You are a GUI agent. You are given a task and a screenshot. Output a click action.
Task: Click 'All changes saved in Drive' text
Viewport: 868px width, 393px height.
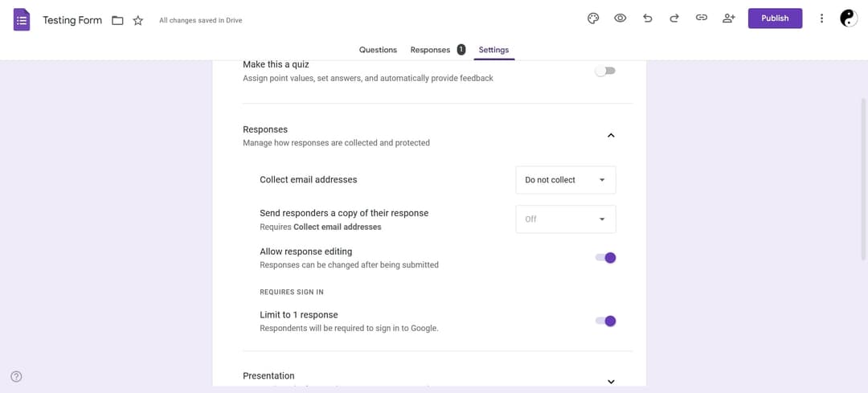(200, 20)
